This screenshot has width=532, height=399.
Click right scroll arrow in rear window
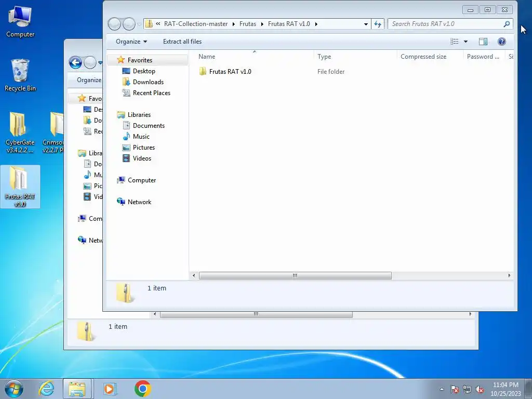[x=470, y=314]
